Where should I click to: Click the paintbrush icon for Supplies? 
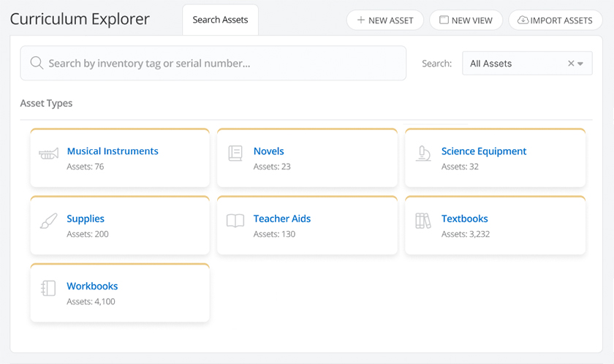pos(48,221)
